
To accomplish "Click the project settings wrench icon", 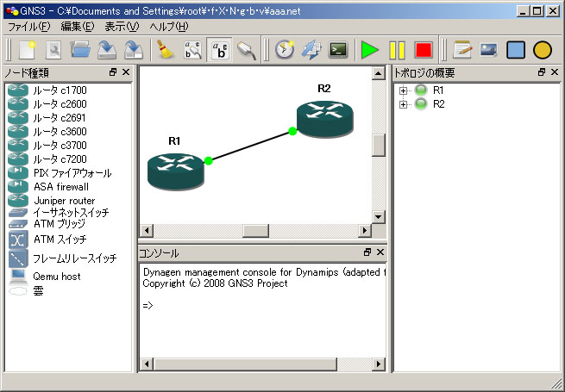I will (x=53, y=50).
